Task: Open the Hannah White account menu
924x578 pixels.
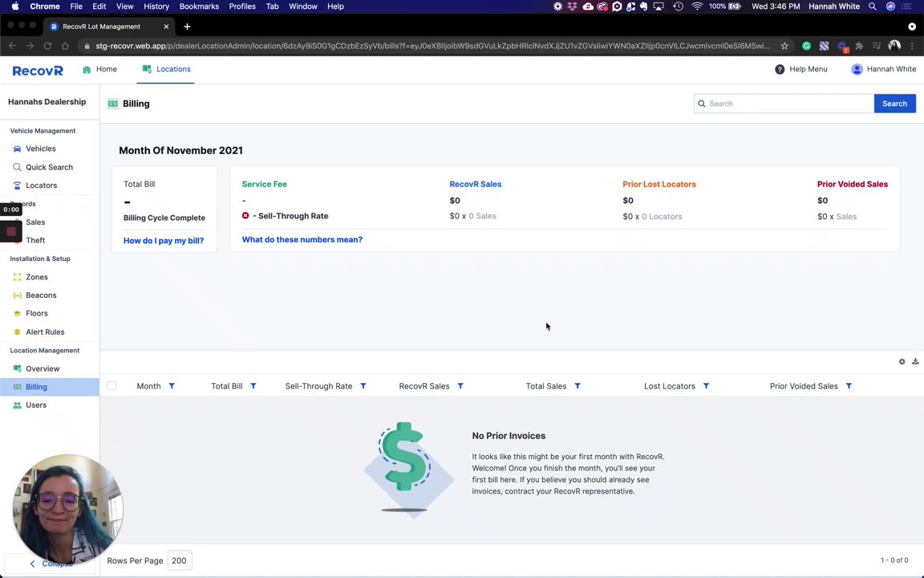Action: (883, 69)
